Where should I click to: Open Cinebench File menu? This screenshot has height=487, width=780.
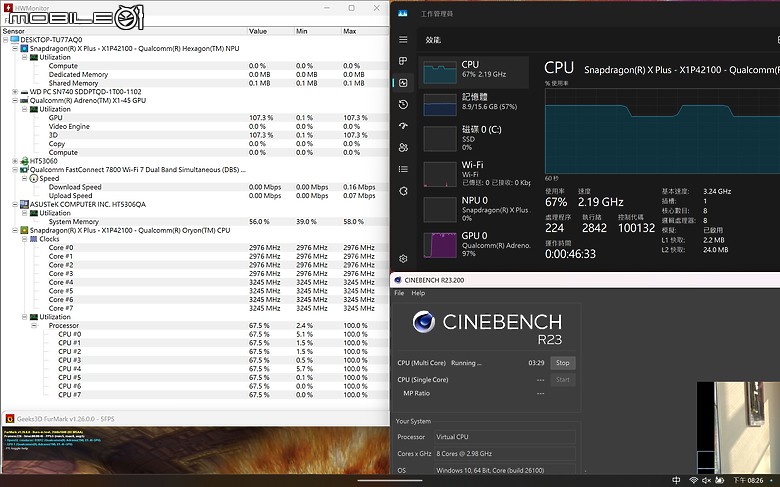tap(399, 293)
